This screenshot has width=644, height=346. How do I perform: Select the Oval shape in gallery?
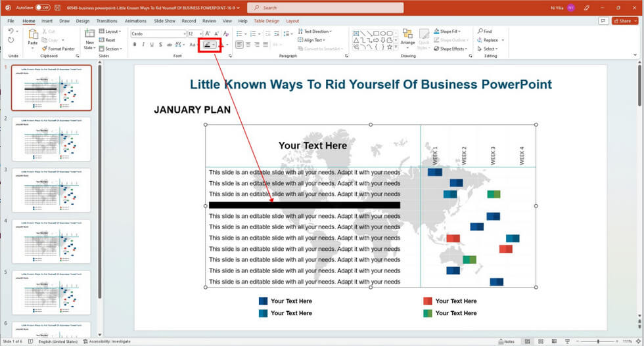click(382, 33)
